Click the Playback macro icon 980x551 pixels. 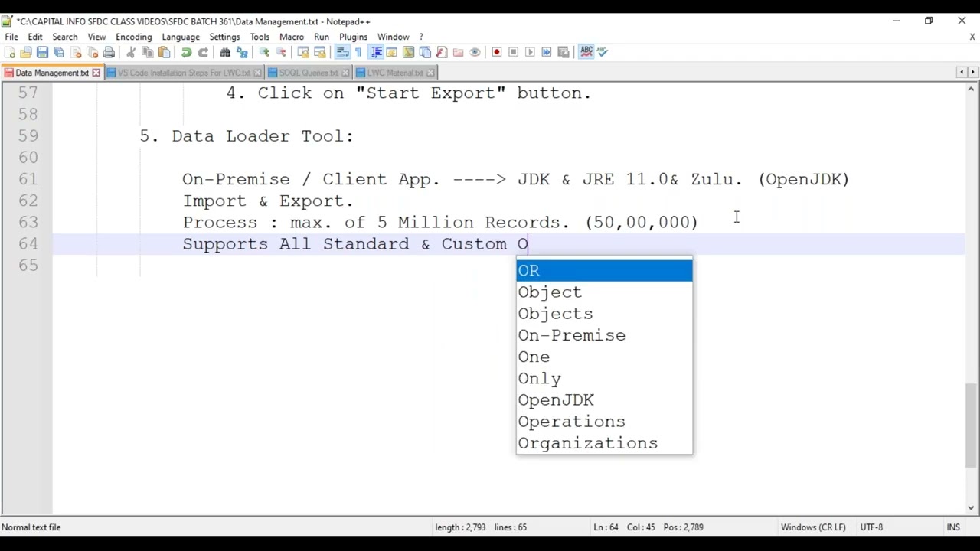click(530, 52)
